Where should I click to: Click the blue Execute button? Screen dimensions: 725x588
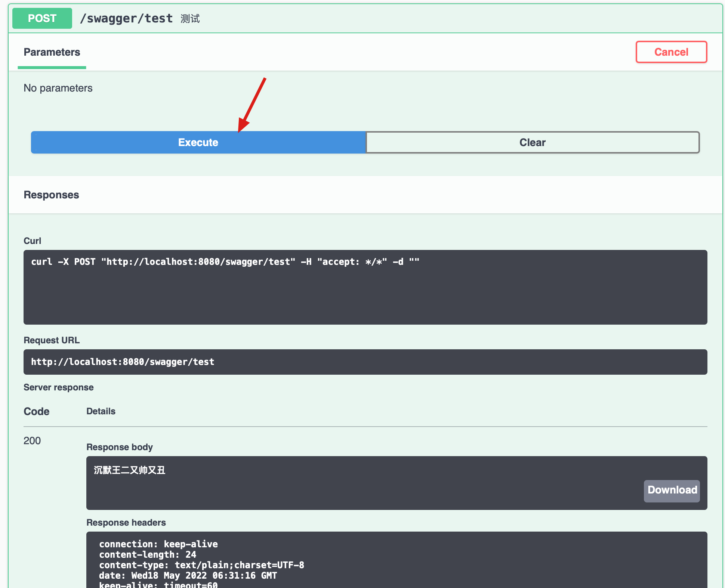(x=198, y=142)
